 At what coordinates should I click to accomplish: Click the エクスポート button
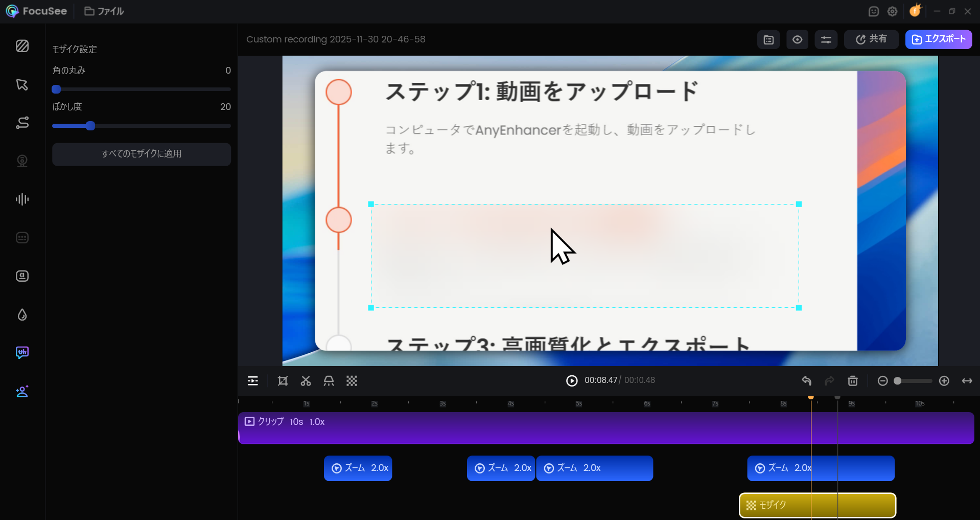pyautogui.click(x=938, y=39)
